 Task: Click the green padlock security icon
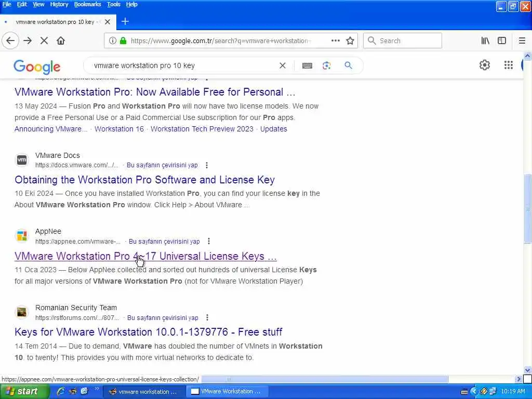pos(123,41)
